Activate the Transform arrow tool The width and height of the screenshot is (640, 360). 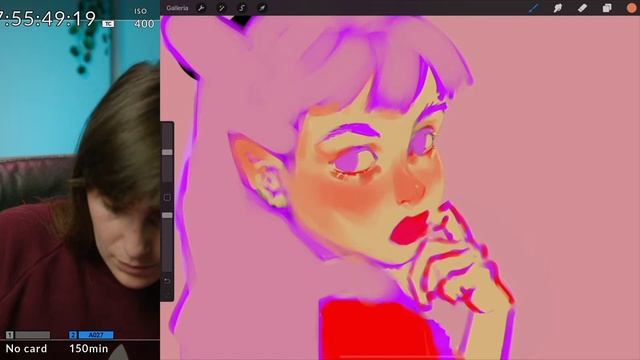coord(262,8)
